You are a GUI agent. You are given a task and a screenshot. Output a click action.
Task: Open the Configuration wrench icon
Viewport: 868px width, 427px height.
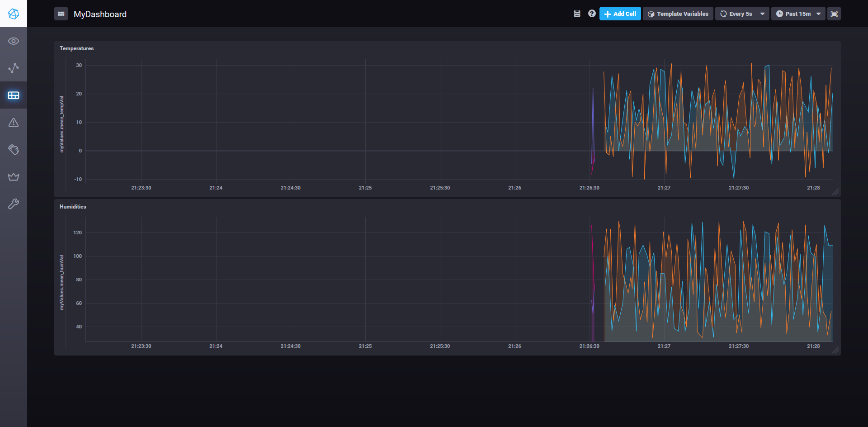[x=14, y=204]
